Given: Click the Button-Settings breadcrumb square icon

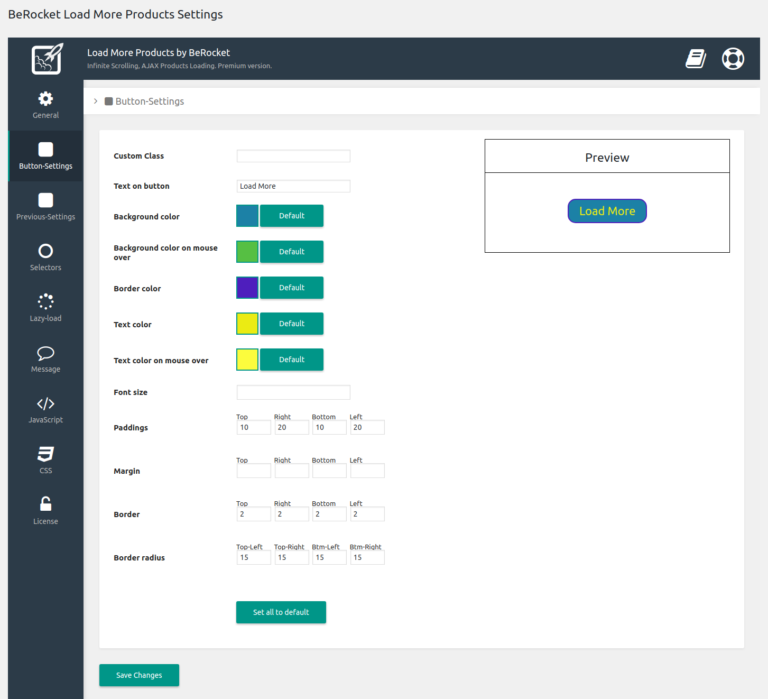Looking at the screenshot, I should (109, 101).
